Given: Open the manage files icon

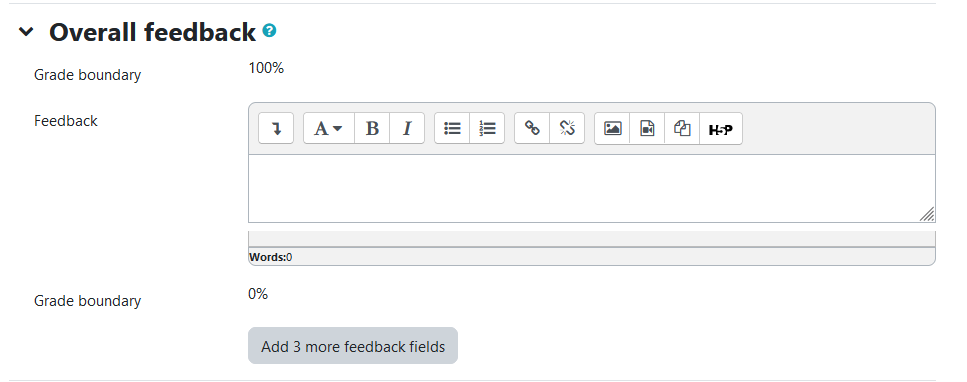Looking at the screenshot, I should (682, 128).
